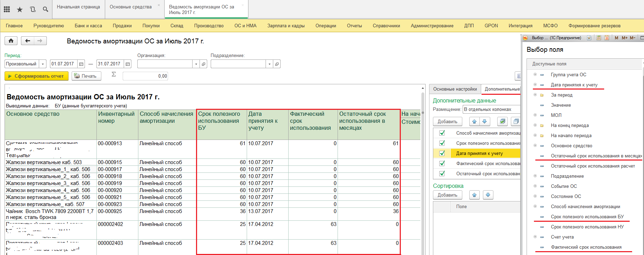644x255 pixels.
Task: Open Справочники menu section
Action: 386,26
